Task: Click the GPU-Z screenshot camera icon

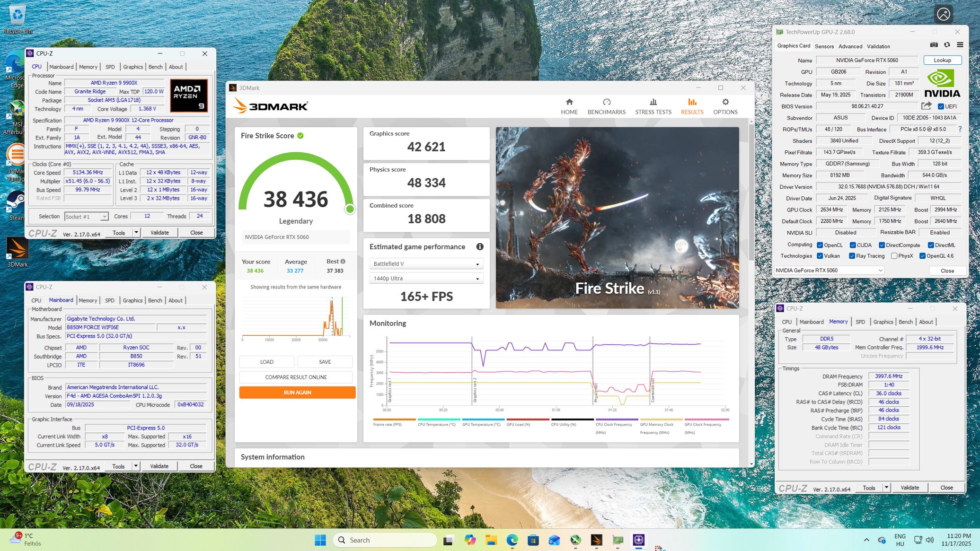Action: tap(934, 45)
